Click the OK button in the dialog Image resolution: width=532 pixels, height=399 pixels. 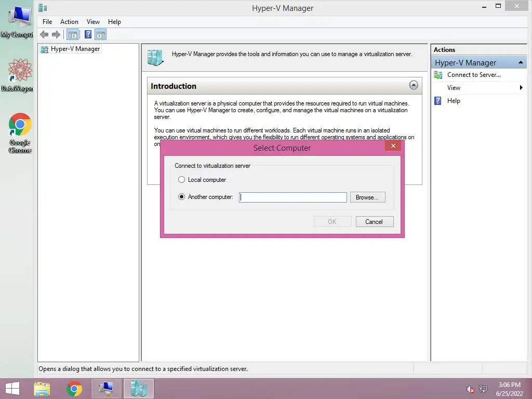[x=332, y=221]
